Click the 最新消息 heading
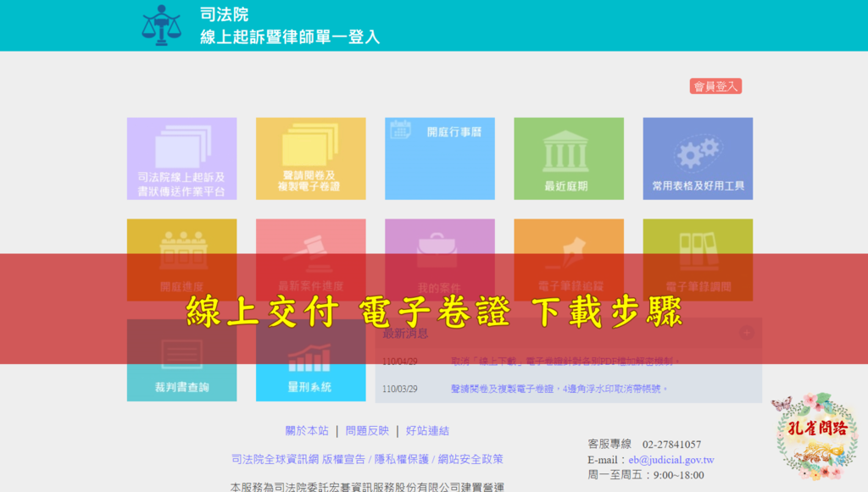Screen dimensions: 868x492 405,334
